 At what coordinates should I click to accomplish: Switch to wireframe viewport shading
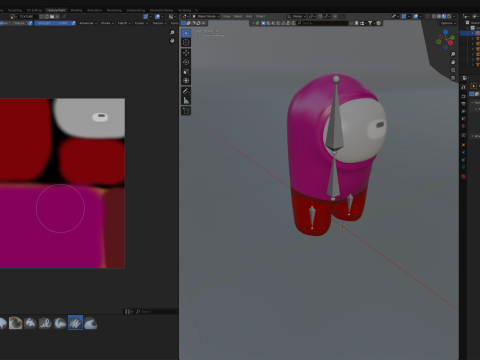point(434,16)
